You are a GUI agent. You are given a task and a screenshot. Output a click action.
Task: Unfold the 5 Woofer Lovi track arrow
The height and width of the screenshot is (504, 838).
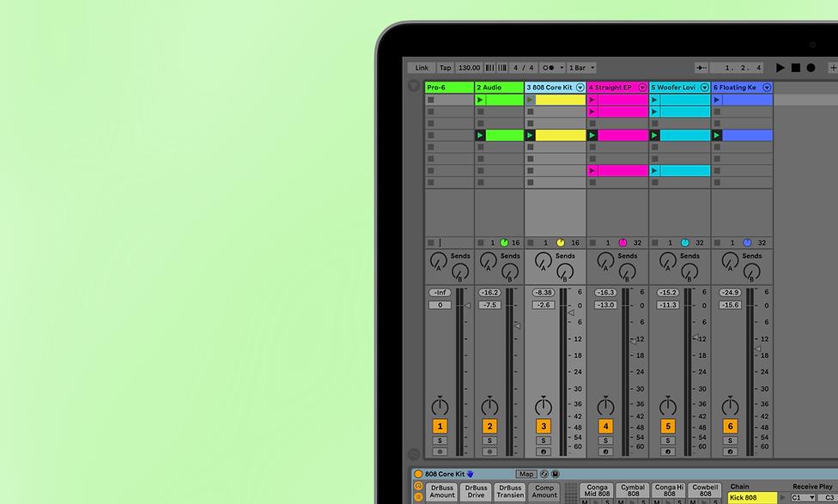(x=704, y=88)
